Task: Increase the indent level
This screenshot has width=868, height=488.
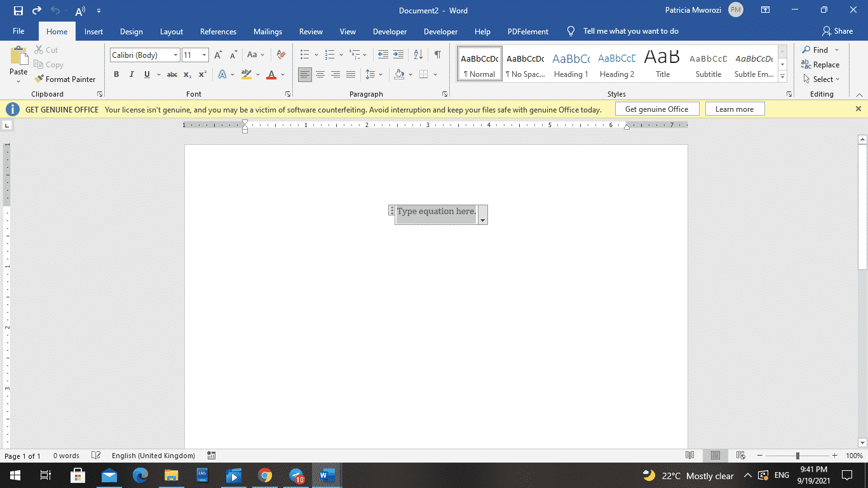Action: (397, 55)
